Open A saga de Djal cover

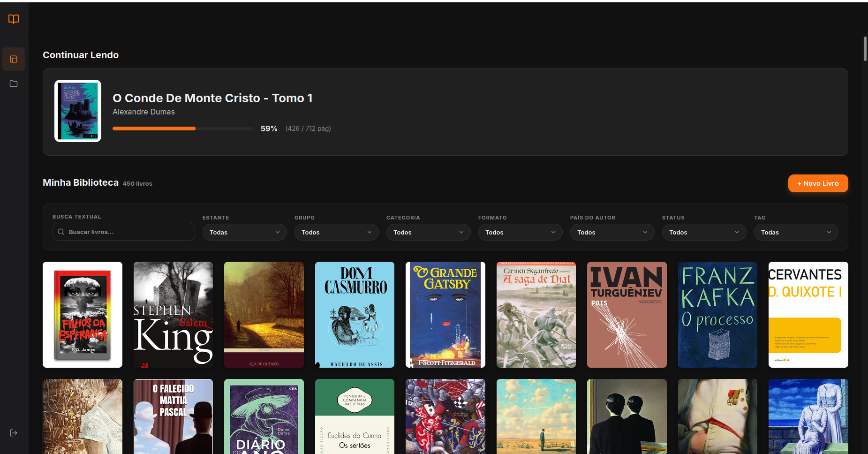(x=536, y=315)
